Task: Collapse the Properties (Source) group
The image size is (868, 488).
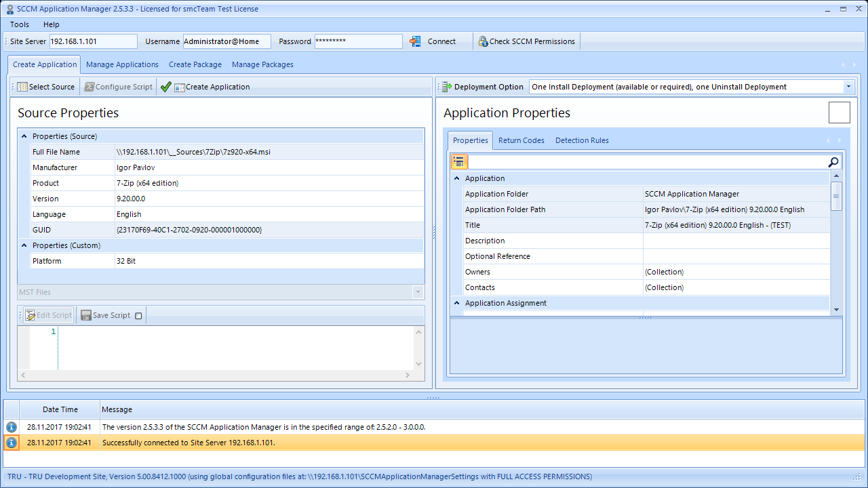Action: [24, 136]
